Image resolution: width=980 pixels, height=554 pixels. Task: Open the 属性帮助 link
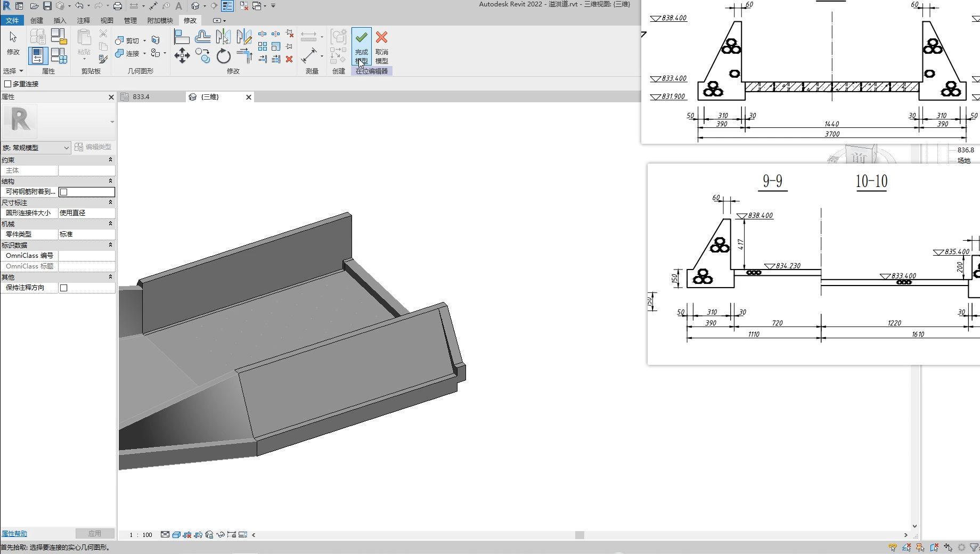coord(14,533)
